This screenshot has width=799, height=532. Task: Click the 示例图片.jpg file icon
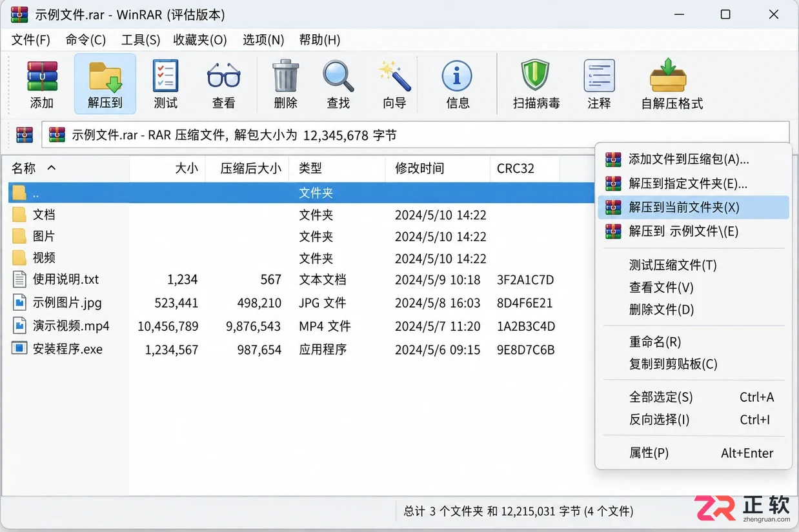(x=19, y=302)
